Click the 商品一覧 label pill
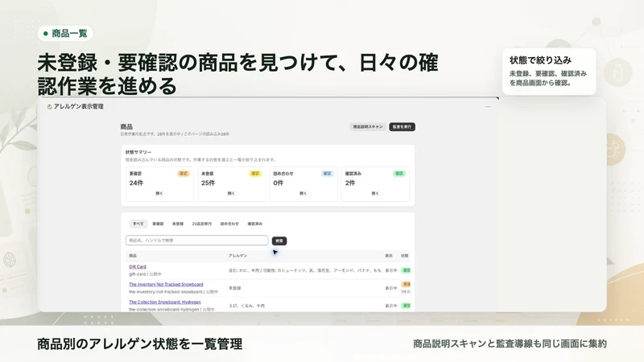 click(x=65, y=34)
